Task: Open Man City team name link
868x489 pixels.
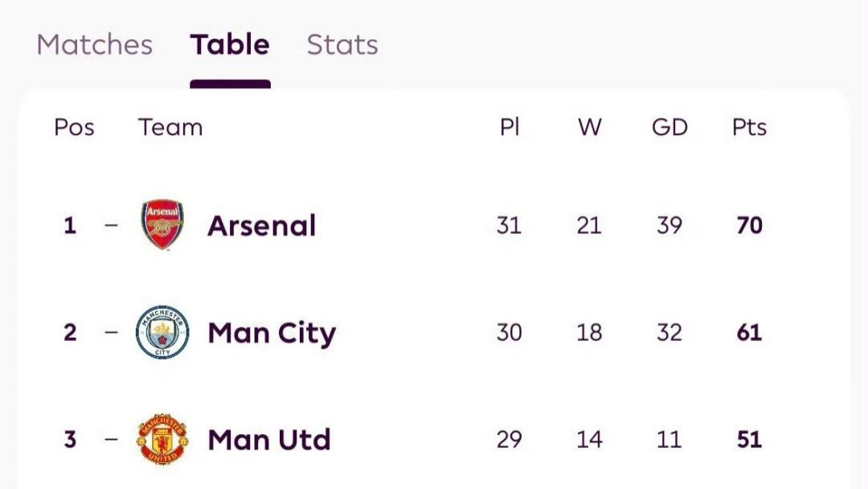Action: [272, 333]
